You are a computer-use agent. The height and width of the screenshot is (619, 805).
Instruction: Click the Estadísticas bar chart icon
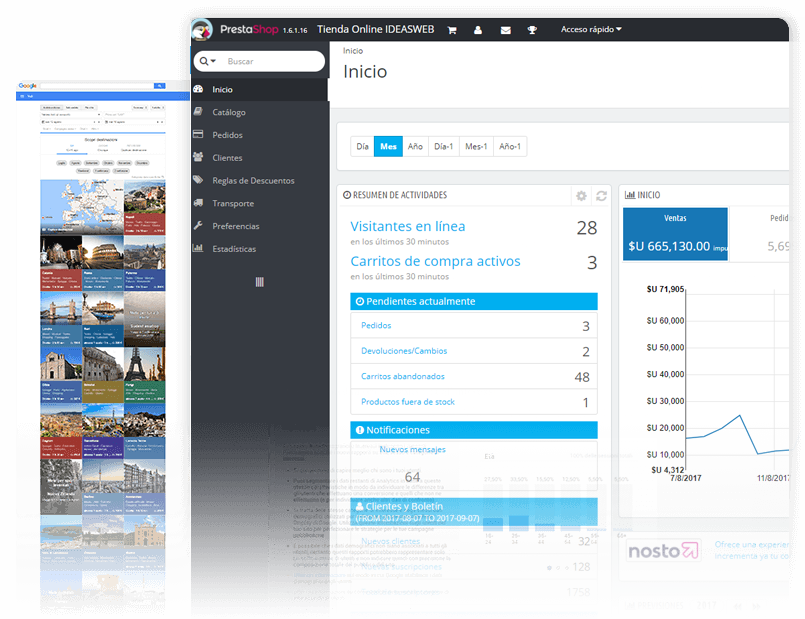pos(198,248)
